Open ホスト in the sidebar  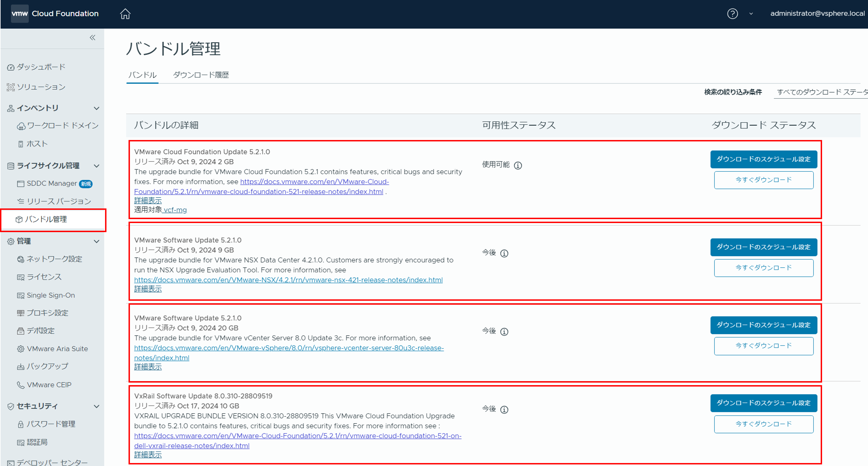(x=37, y=144)
